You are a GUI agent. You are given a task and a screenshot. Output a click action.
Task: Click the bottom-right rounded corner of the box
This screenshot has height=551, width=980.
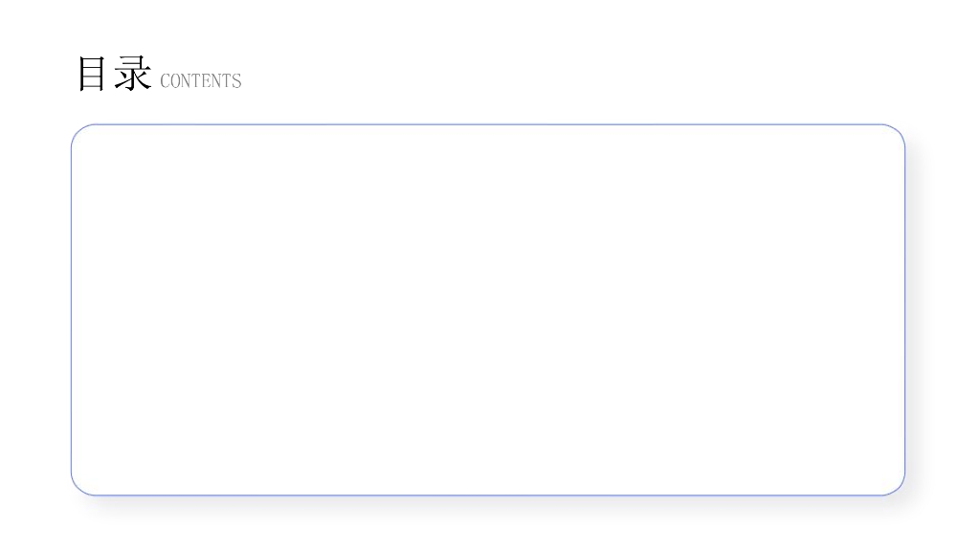(x=898, y=488)
